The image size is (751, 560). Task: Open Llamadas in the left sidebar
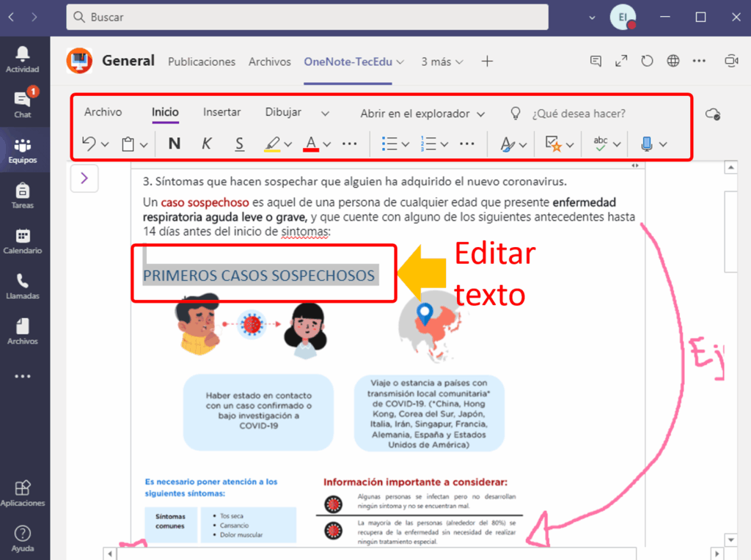(x=23, y=287)
